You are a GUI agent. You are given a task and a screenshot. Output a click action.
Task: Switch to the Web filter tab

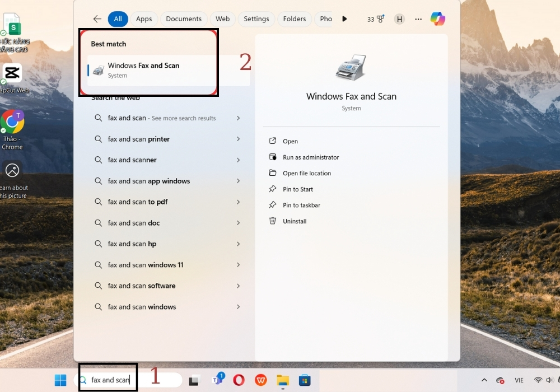(x=222, y=19)
